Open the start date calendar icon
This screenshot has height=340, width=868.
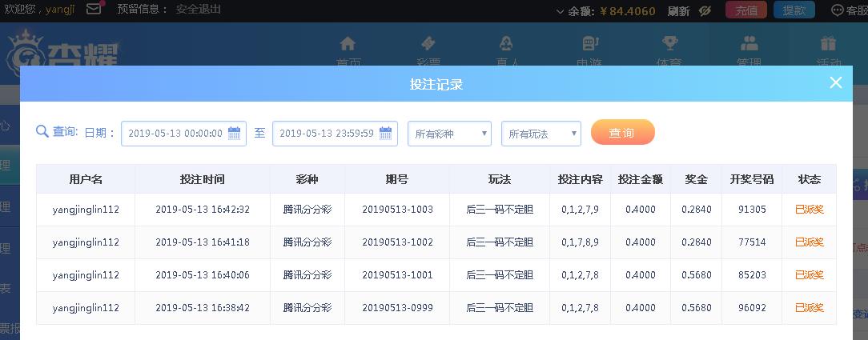(x=235, y=134)
